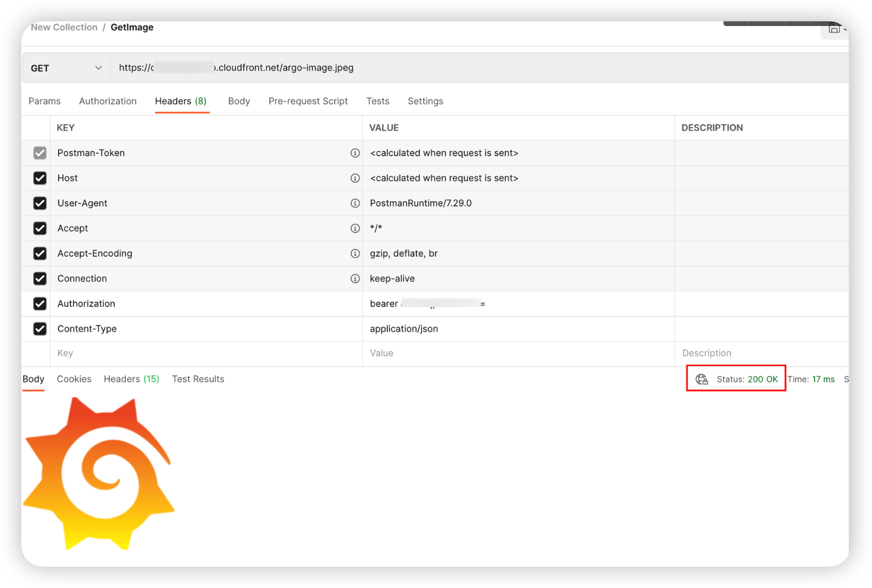
Task: Switch to the request Authorization tab
Action: [x=108, y=101]
